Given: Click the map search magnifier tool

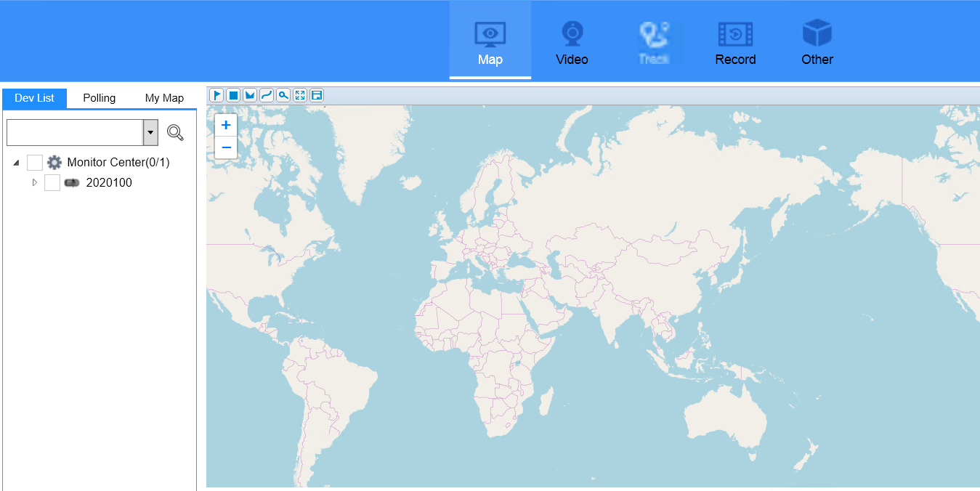Looking at the screenshot, I should coord(283,95).
